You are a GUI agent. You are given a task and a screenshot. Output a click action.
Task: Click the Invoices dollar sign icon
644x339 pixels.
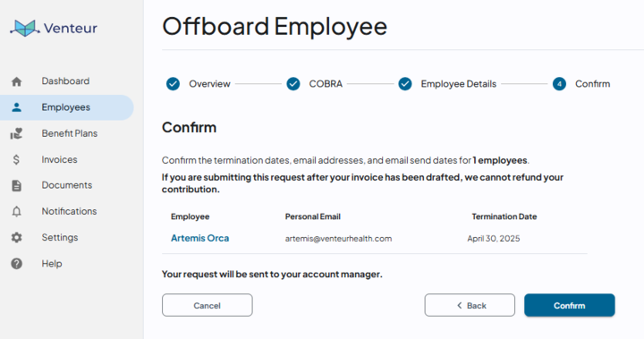tap(16, 159)
